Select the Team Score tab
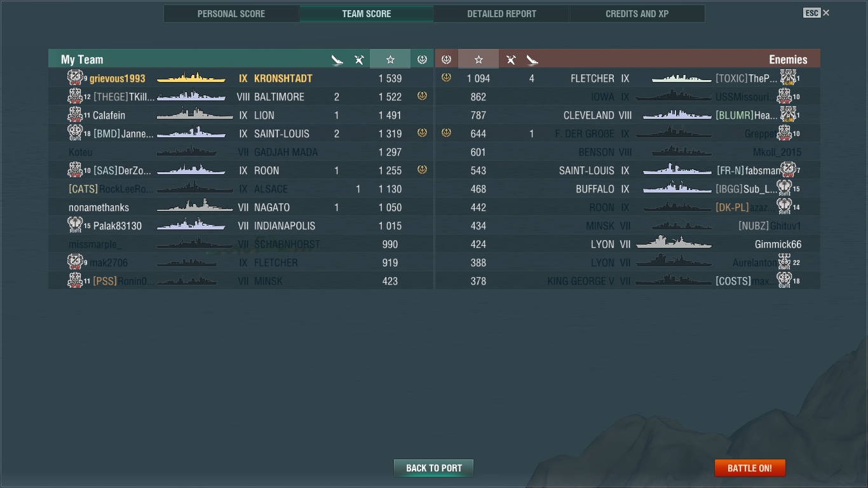The image size is (868, 488). click(367, 13)
